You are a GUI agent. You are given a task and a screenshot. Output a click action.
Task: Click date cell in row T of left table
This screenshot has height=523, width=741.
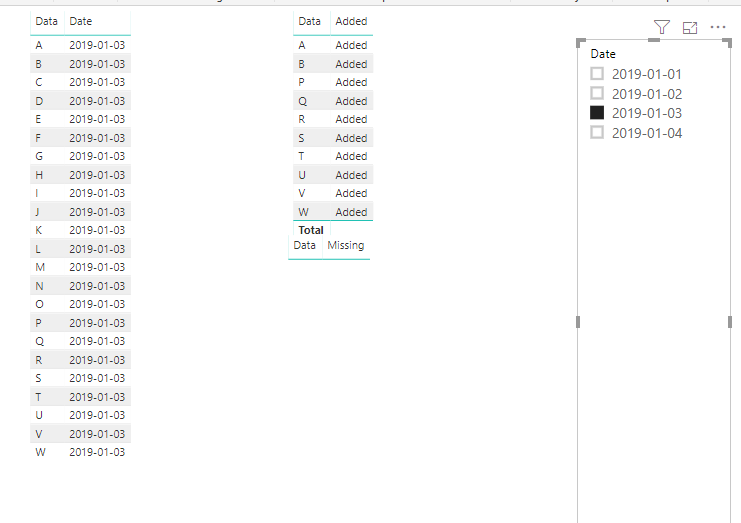point(97,397)
